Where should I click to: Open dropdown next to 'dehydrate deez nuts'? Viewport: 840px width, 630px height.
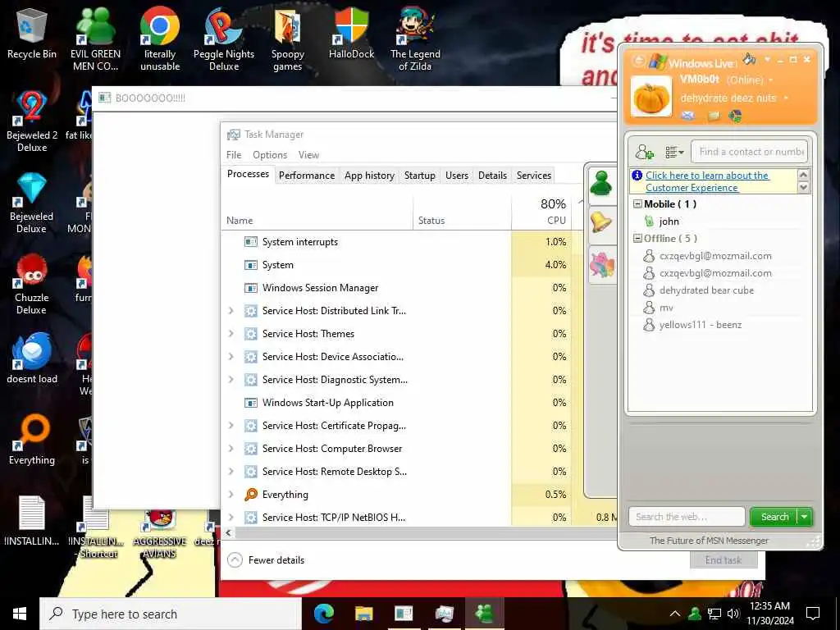click(x=786, y=98)
